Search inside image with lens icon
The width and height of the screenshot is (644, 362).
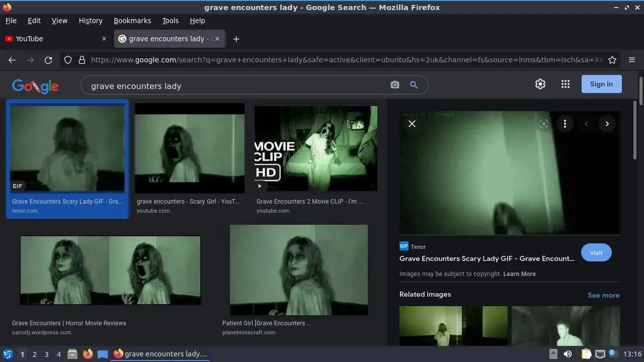point(544,124)
